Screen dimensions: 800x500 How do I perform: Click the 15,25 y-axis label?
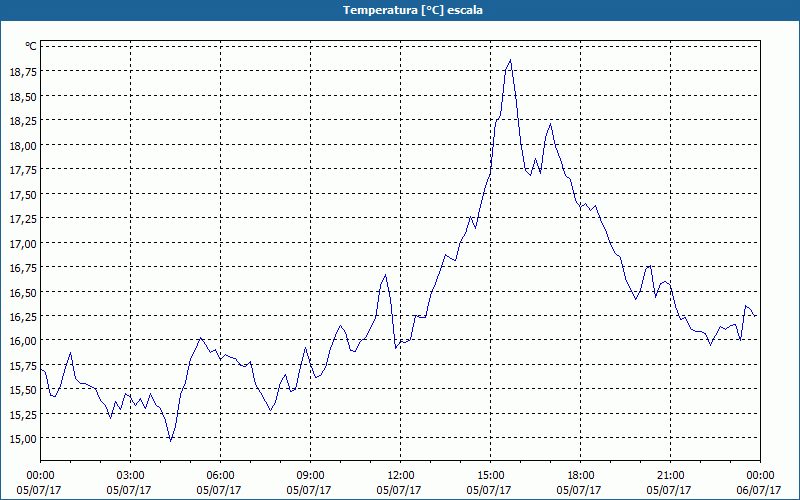(x=23, y=414)
